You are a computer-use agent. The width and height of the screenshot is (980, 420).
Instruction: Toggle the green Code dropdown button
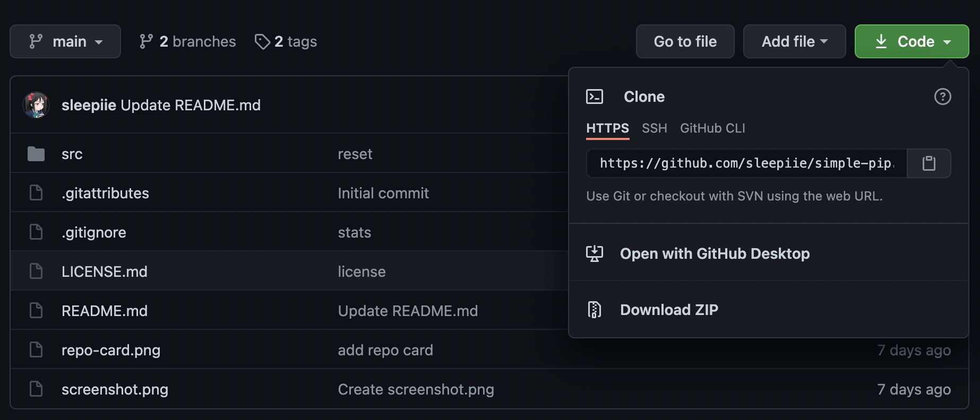click(912, 41)
